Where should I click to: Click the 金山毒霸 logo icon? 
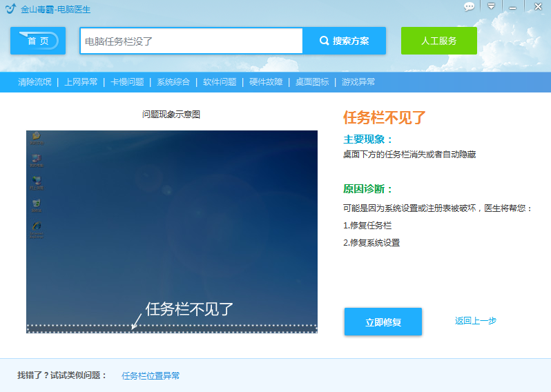click(x=10, y=9)
